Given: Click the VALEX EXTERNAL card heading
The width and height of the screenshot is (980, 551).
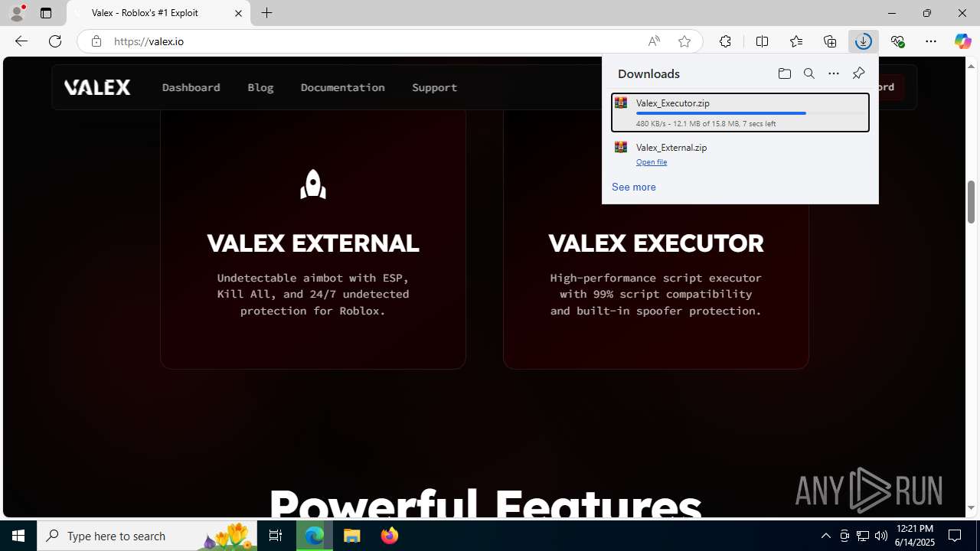Looking at the screenshot, I should 312,243.
